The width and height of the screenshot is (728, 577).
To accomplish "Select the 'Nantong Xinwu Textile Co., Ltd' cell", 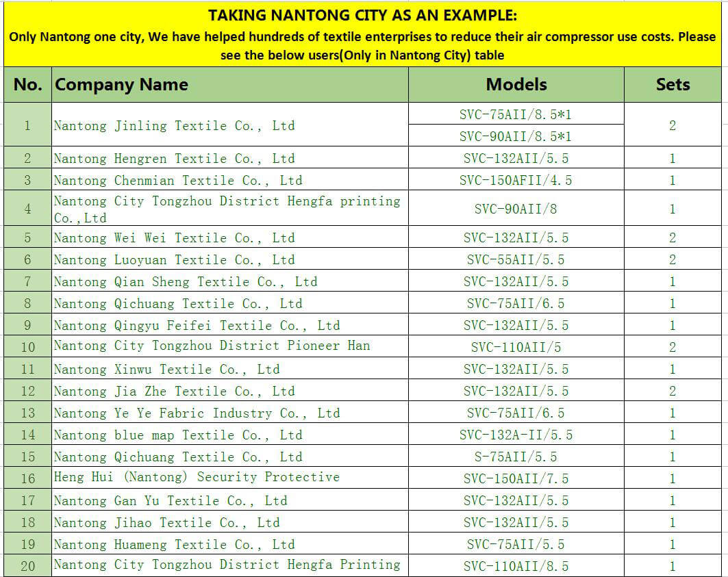I will coord(230,368).
